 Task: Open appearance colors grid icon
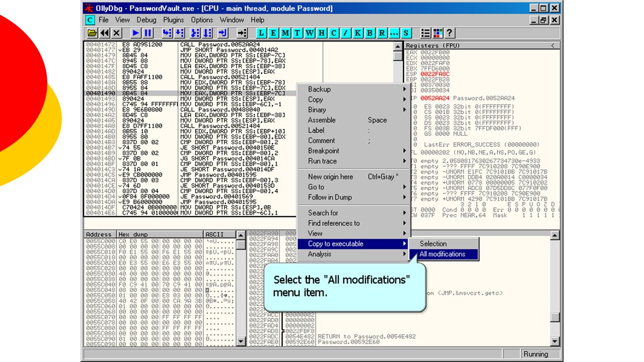coord(438,33)
